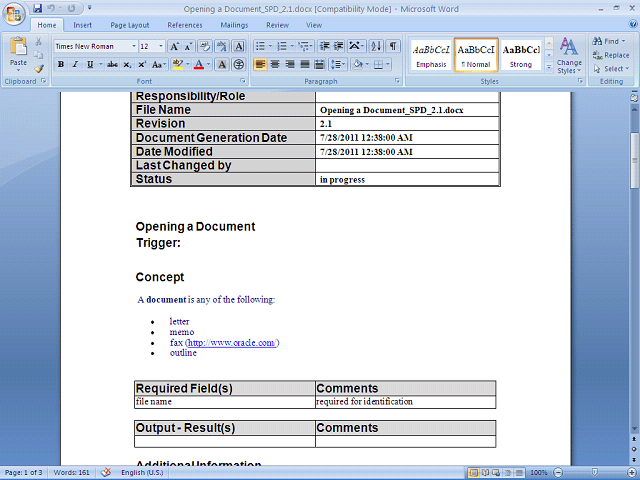Clear formatting with the eraser icon
This screenshot has width=640, height=480.
tap(205, 47)
